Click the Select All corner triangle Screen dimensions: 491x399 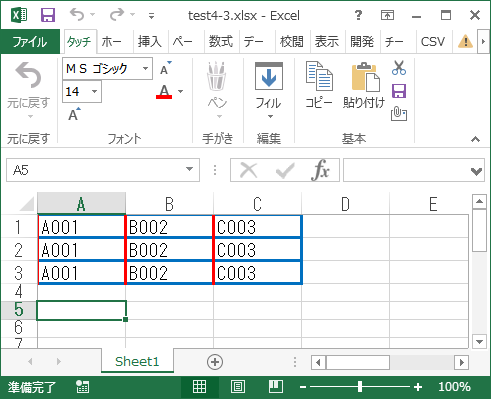click(x=27, y=204)
